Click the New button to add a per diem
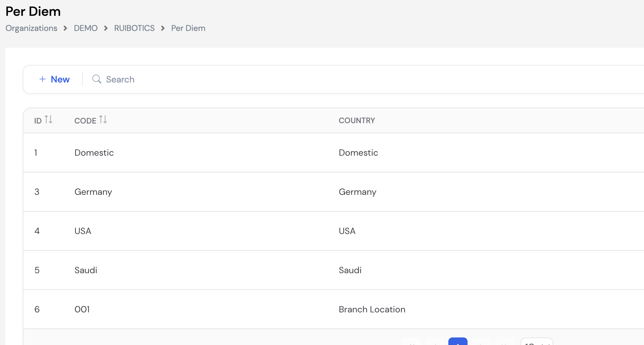The width and height of the screenshot is (644, 345). (55, 79)
